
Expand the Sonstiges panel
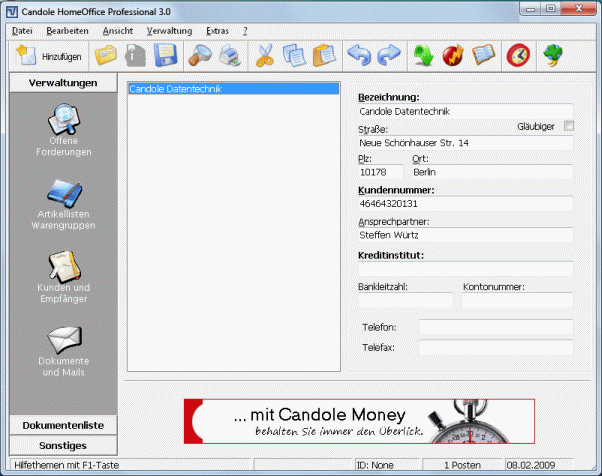pyautogui.click(x=62, y=445)
